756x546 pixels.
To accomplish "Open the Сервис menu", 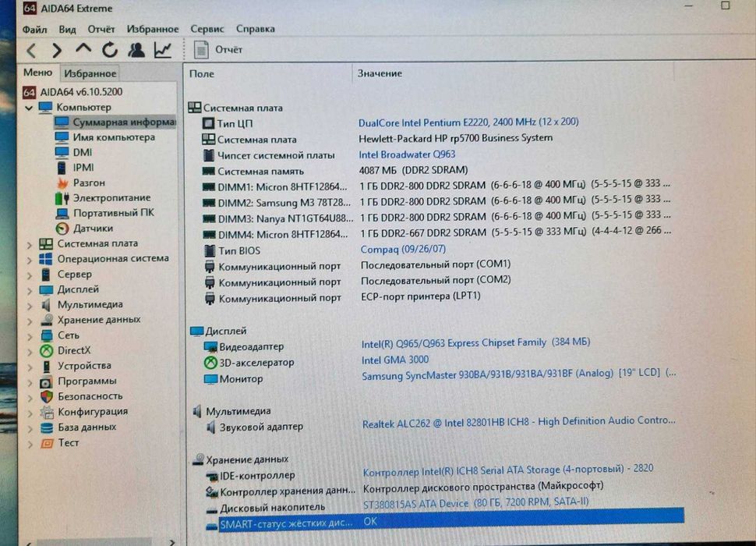I will pyautogui.click(x=207, y=29).
